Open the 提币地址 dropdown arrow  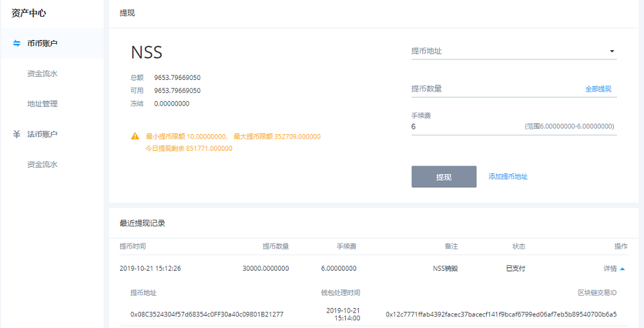pyautogui.click(x=612, y=52)
